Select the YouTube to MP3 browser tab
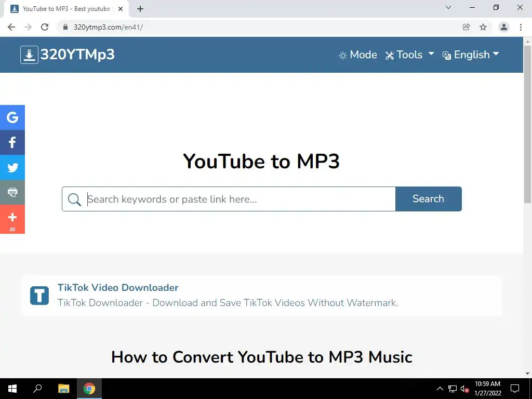Viewport: 532px width, 399px height. pos(66,9)
